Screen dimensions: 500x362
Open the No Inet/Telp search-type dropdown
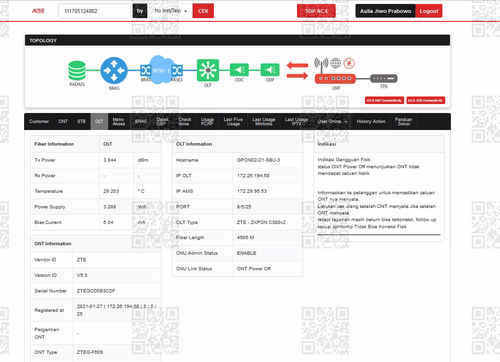(171, 11)
